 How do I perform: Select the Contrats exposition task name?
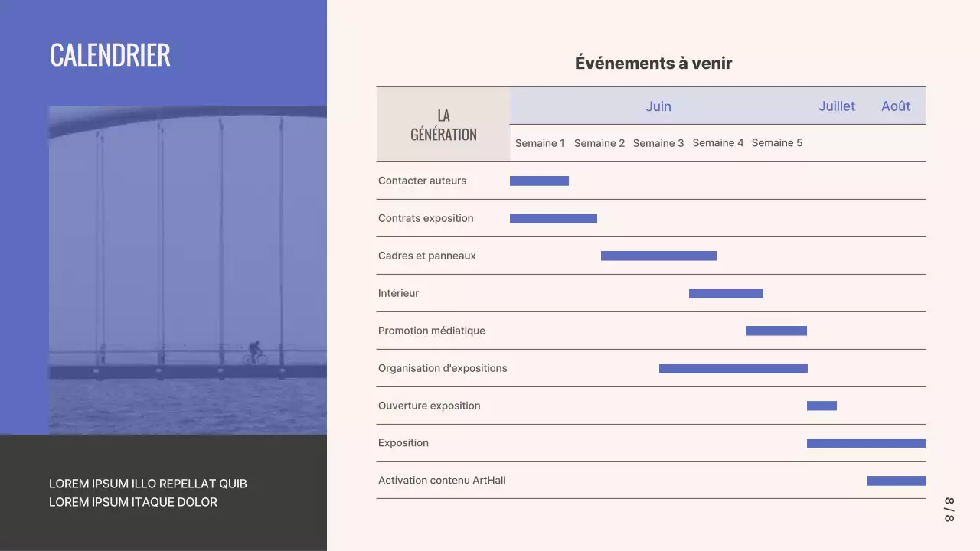pos(426,217)
